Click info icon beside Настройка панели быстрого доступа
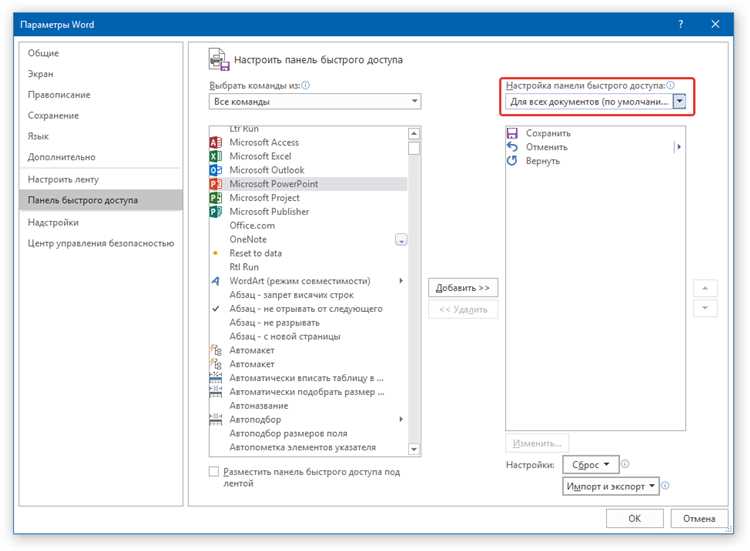Screen dimensions: 750x551 [x=670, y=85]
